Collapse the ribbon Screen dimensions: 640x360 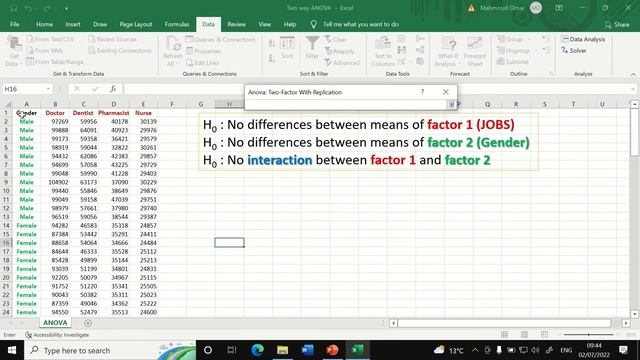pyautogui.click(x=633, y=74)
